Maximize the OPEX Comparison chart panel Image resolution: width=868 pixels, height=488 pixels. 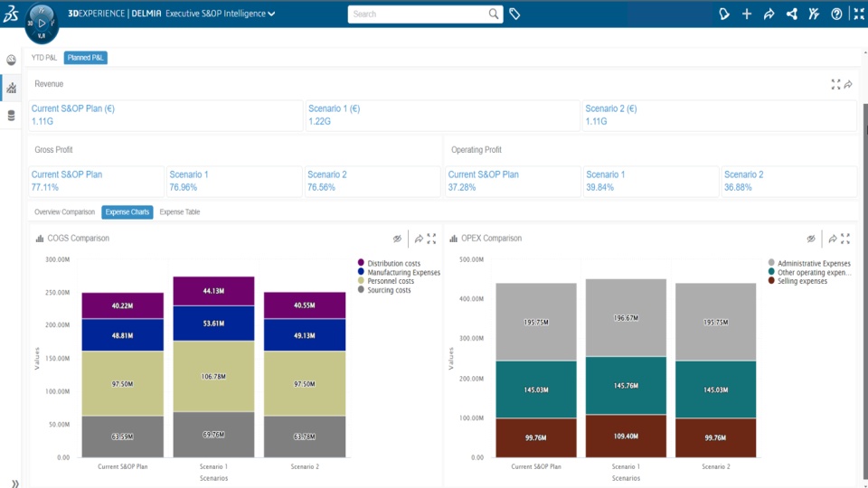[x=845, y=239]
